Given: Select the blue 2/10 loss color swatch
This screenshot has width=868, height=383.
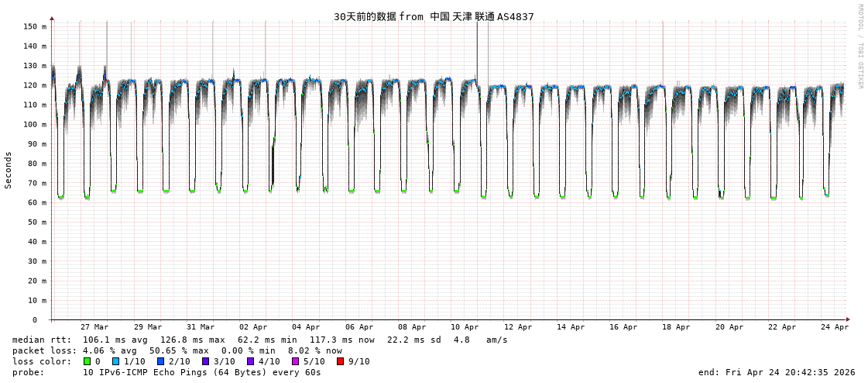Looking at the screenshot, I should 160,361.
